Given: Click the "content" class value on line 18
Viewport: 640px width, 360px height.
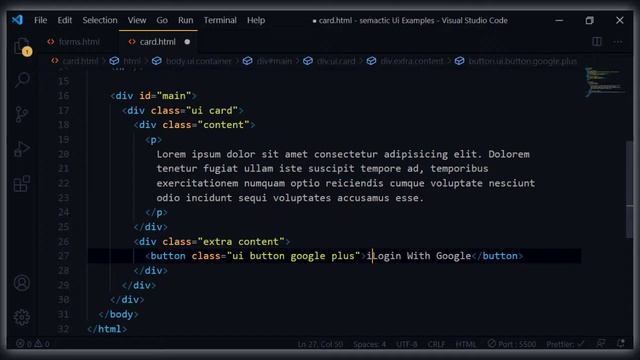Looking at the screenshot, I should coord(224,125).
